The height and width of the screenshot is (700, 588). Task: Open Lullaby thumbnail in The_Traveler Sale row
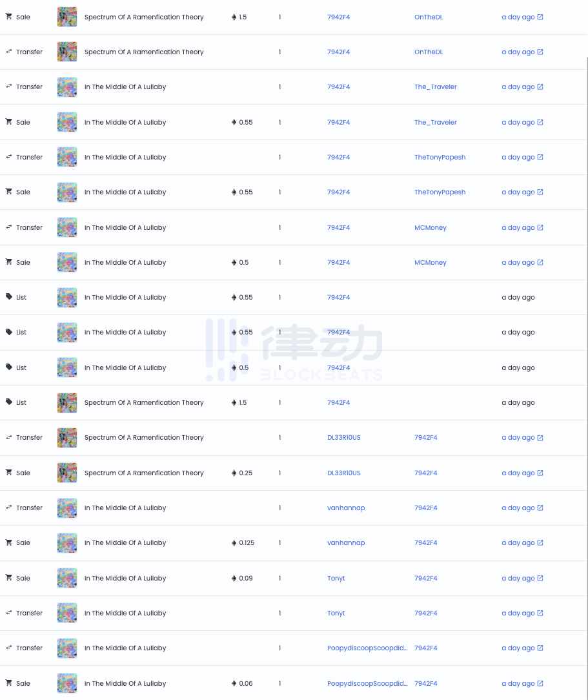click(67, 122)
